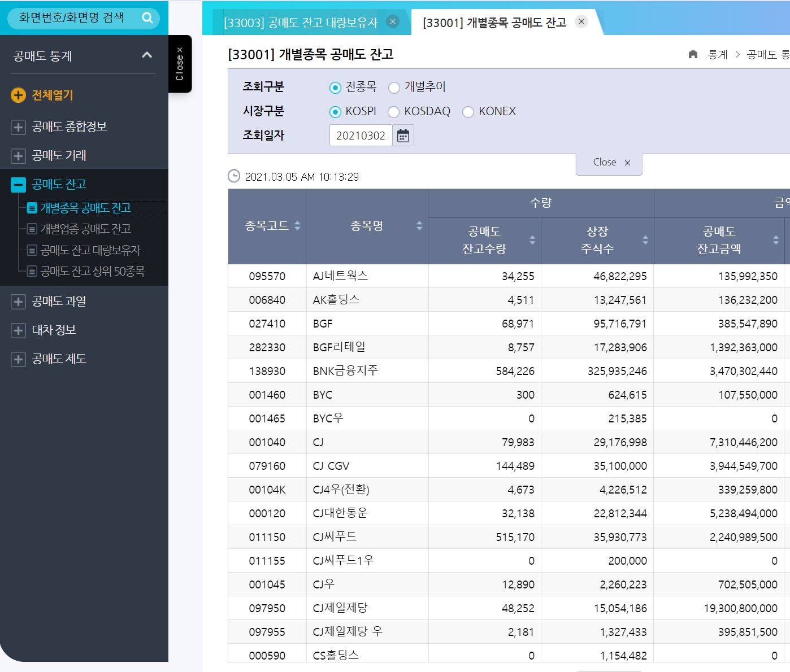Sort by 상장 주식수 arrows
The width and height of the screenshot is (790, 672).
[x=645, y=240]
